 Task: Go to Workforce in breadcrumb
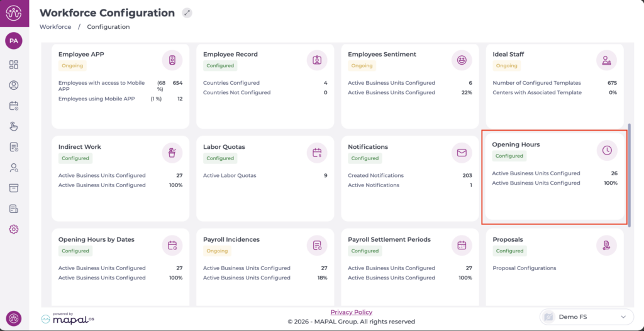(x=55, y=27)
